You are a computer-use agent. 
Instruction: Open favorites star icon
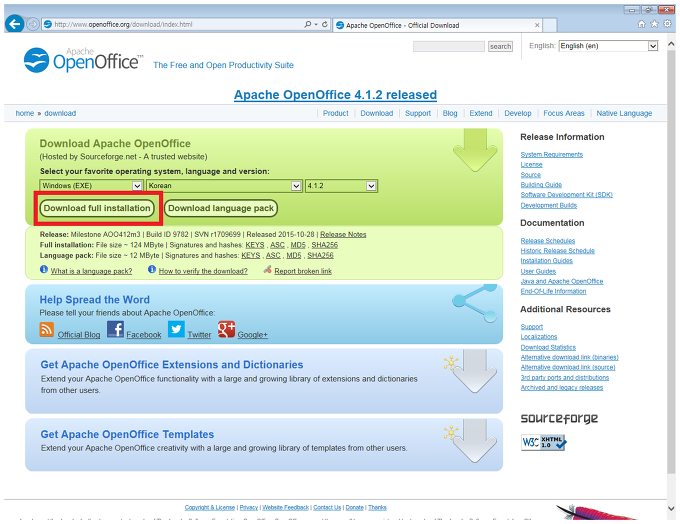pos(654,24)
